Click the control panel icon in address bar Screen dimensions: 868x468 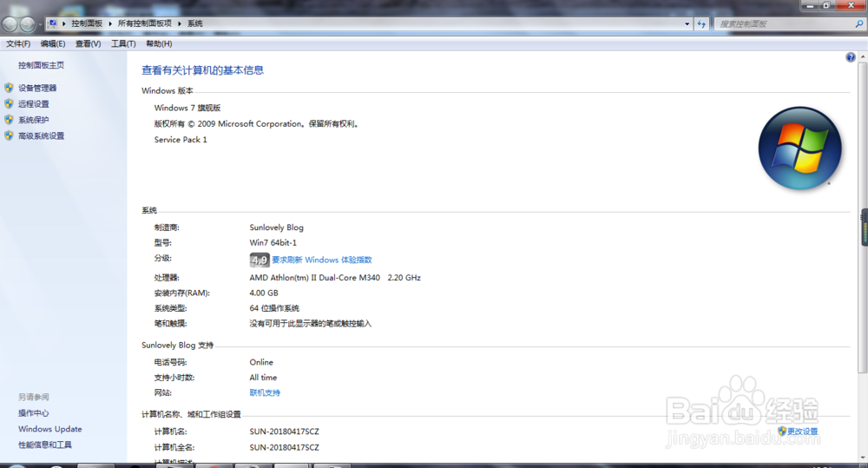(53, 23)
